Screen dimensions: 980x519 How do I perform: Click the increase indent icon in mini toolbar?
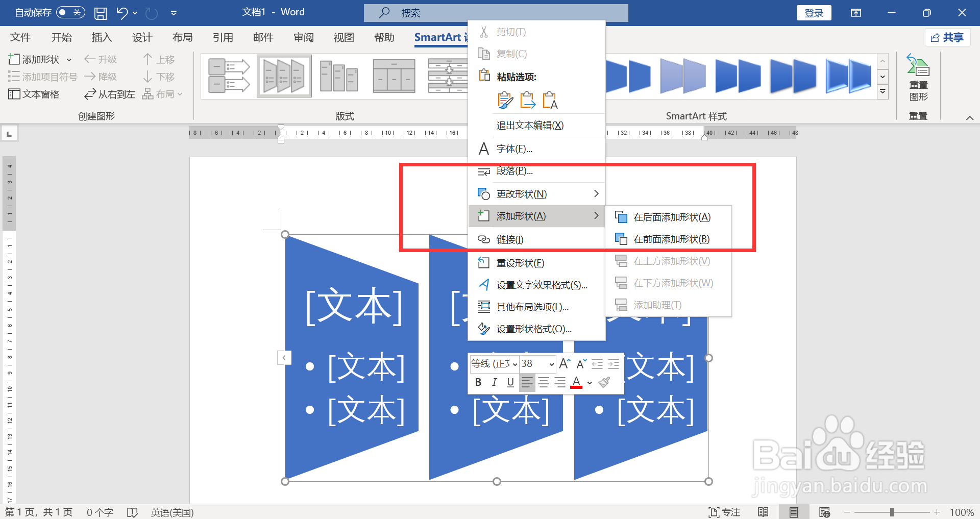[614, 364]
